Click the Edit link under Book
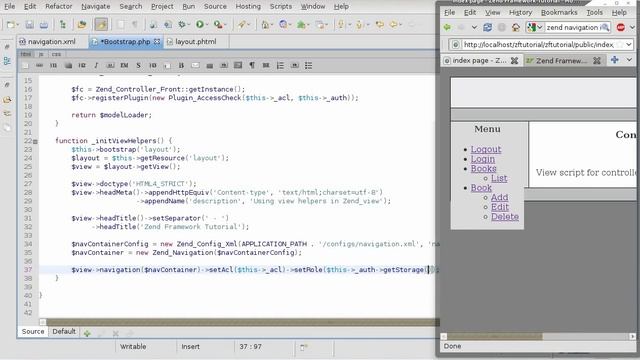Screen dimensions: 640x360 (x=500, y=207)
